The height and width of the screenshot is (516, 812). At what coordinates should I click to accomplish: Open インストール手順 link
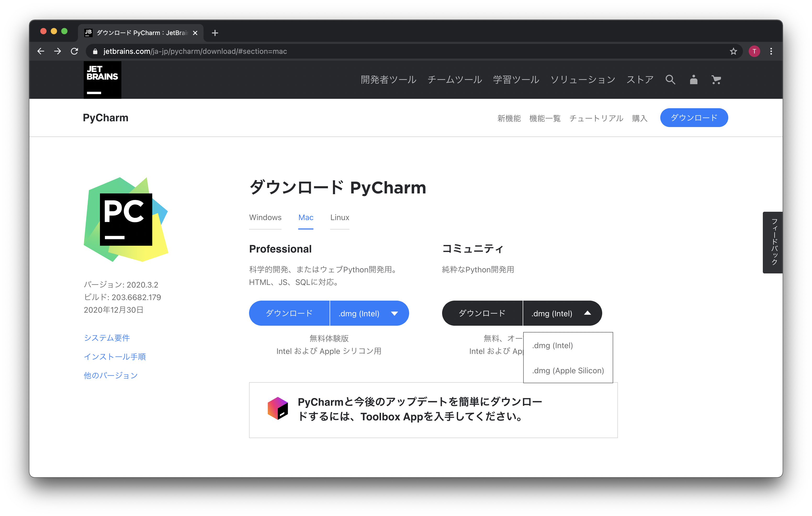(x=115, y=357)
